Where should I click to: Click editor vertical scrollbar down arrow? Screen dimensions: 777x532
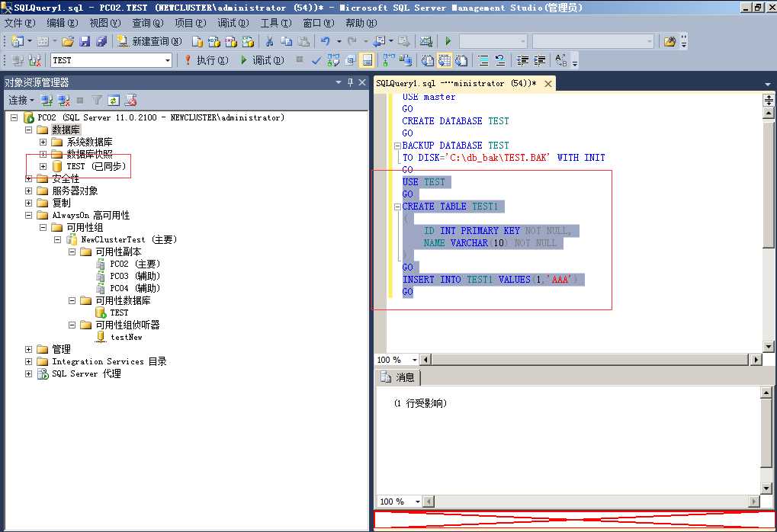click(768, 347)
